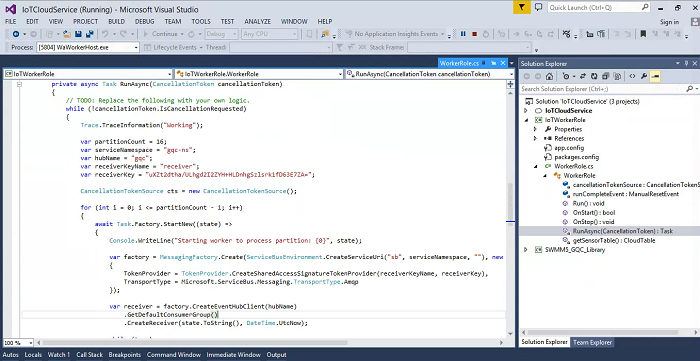Switch to the Team Explorer tab
This screenshot has height=361, width=700.
pos(592,342)
